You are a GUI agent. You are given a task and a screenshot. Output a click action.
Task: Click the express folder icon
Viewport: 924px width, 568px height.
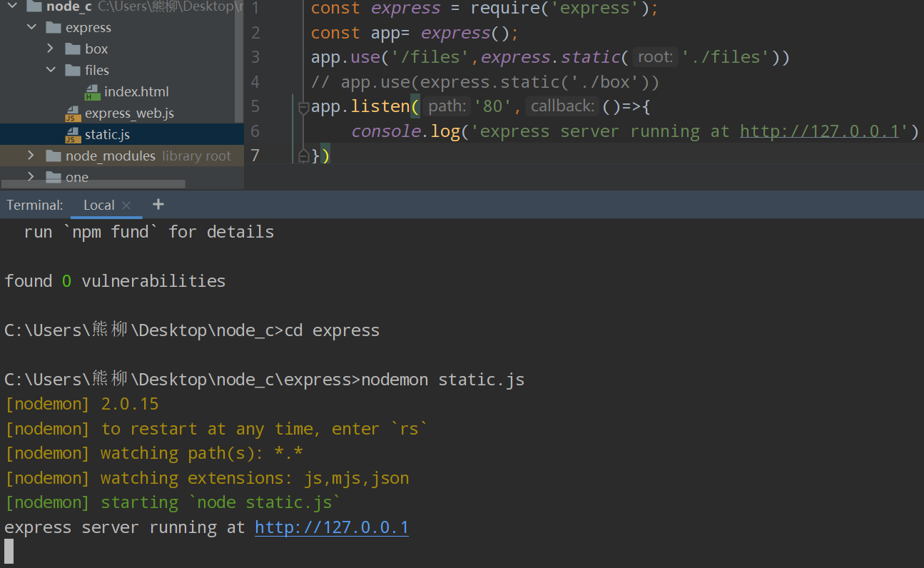click(55, 27)
